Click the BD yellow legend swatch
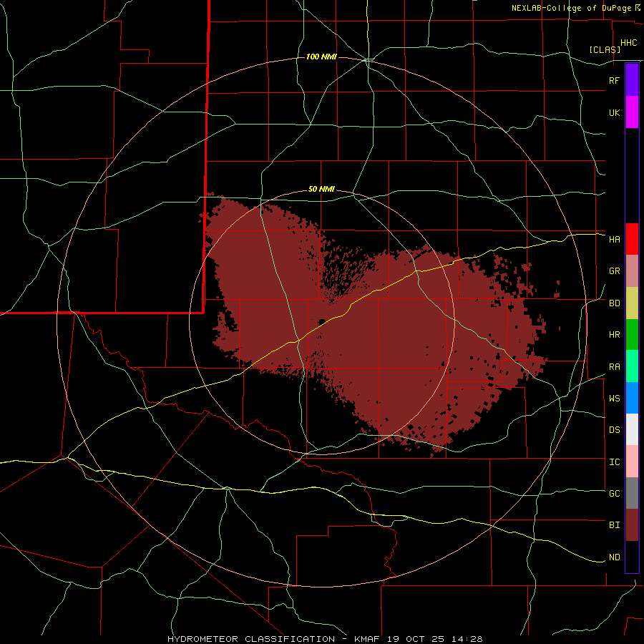644x644 pixels. pyautogui.click(x=632, y=303)
